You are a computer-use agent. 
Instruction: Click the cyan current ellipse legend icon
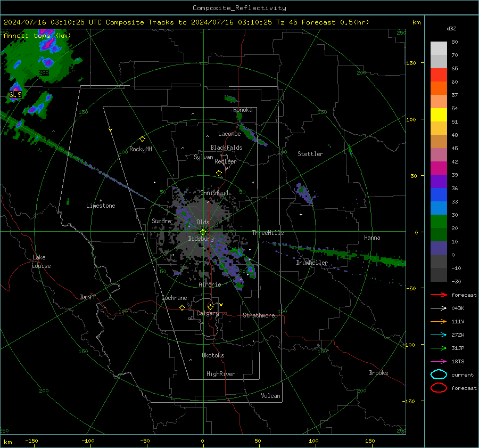(x=439, y=374)
